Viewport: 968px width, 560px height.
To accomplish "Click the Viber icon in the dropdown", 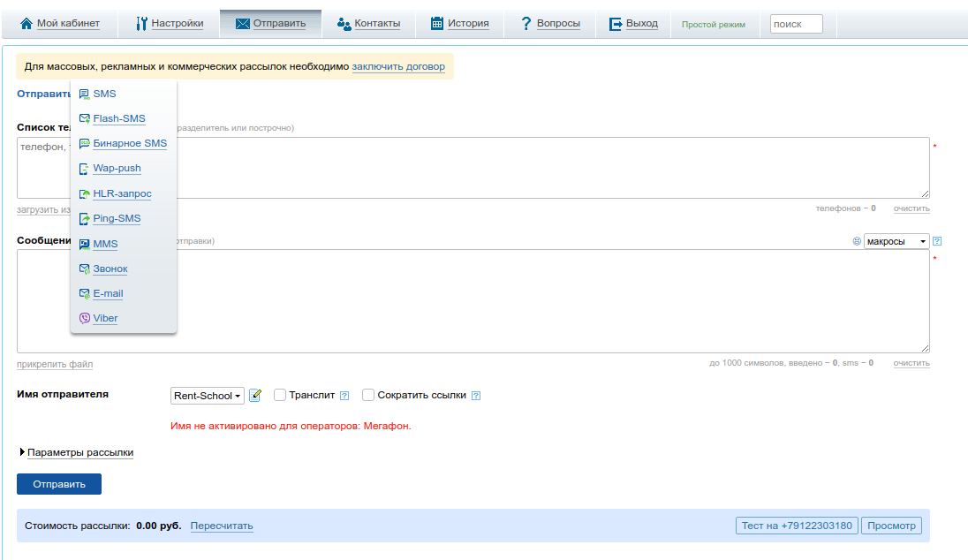I will 84,319.
